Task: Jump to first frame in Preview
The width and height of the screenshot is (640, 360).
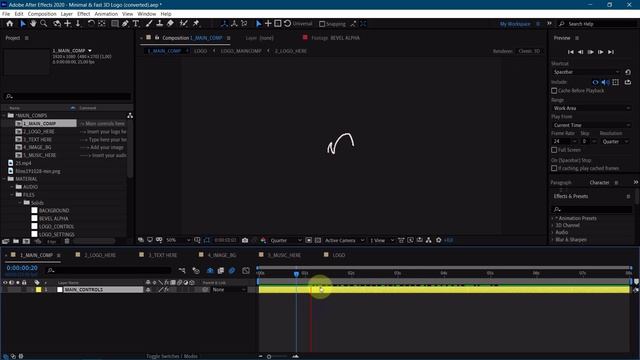Action: coord(571,52)
